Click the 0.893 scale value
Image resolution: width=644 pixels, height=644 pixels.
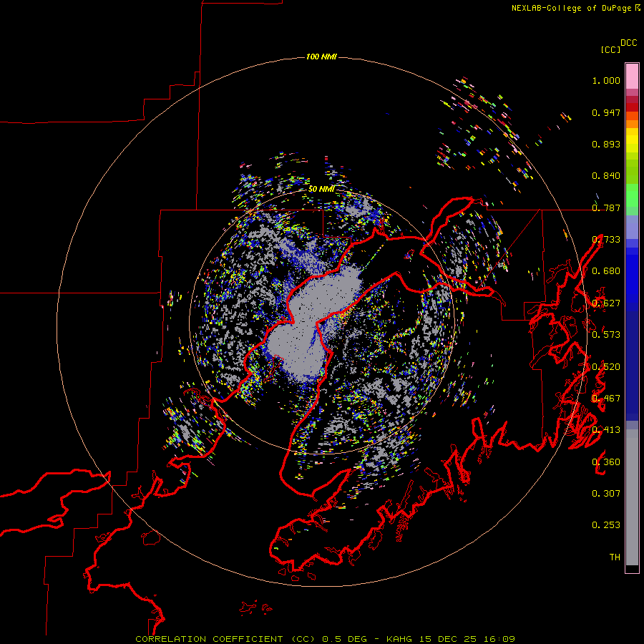606,144
